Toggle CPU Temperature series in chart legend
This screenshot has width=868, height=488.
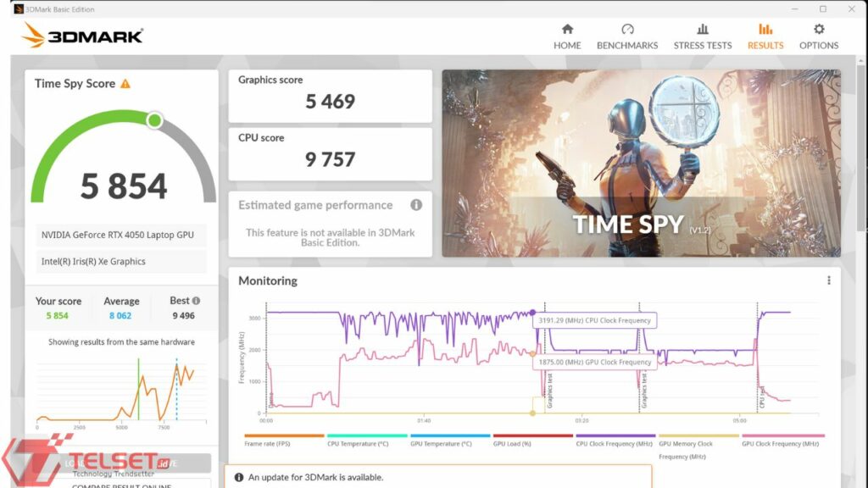tap(358, 443)
